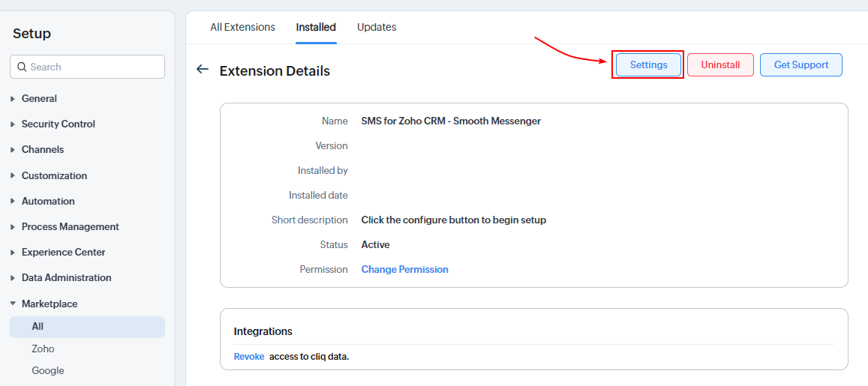The width and height of the screenshot is (868, 386).
Task: Expand the Customization section
Action: click(x=49, y=176)
